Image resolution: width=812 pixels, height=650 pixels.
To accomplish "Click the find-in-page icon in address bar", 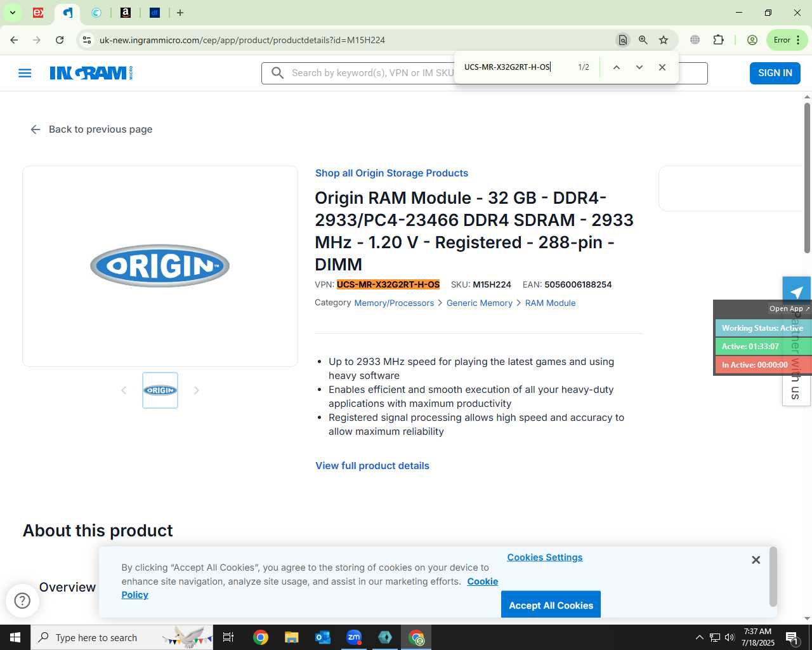I will pos(623,40).
